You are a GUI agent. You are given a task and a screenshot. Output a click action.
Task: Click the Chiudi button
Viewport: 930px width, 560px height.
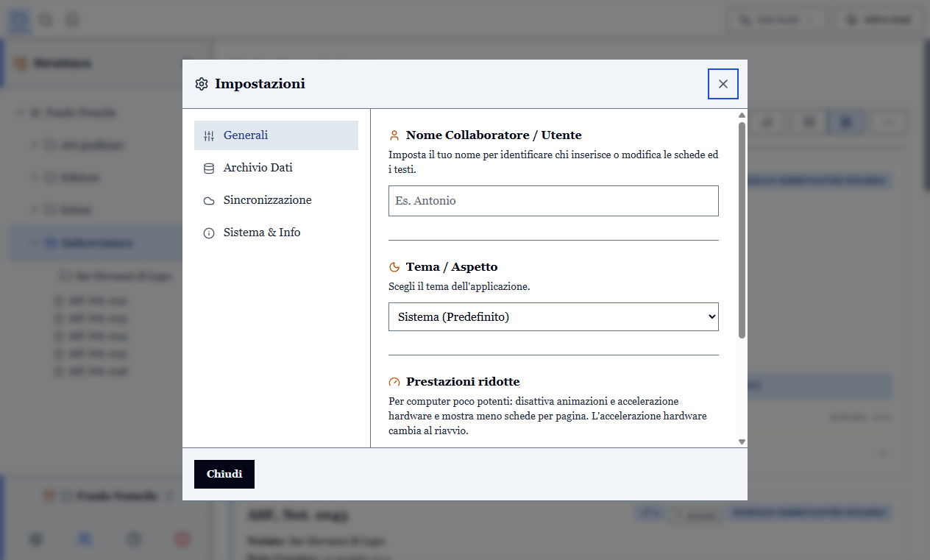[224, 474]
